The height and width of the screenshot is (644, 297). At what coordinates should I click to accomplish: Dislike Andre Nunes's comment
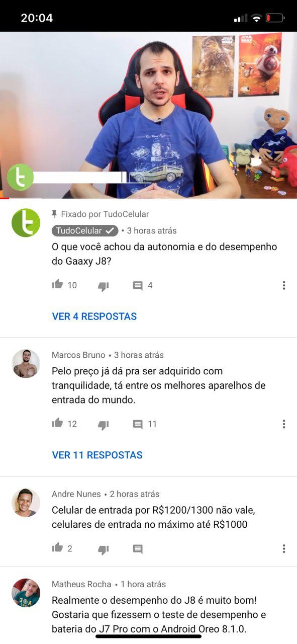pyautogui.click(x=103, y=549)
